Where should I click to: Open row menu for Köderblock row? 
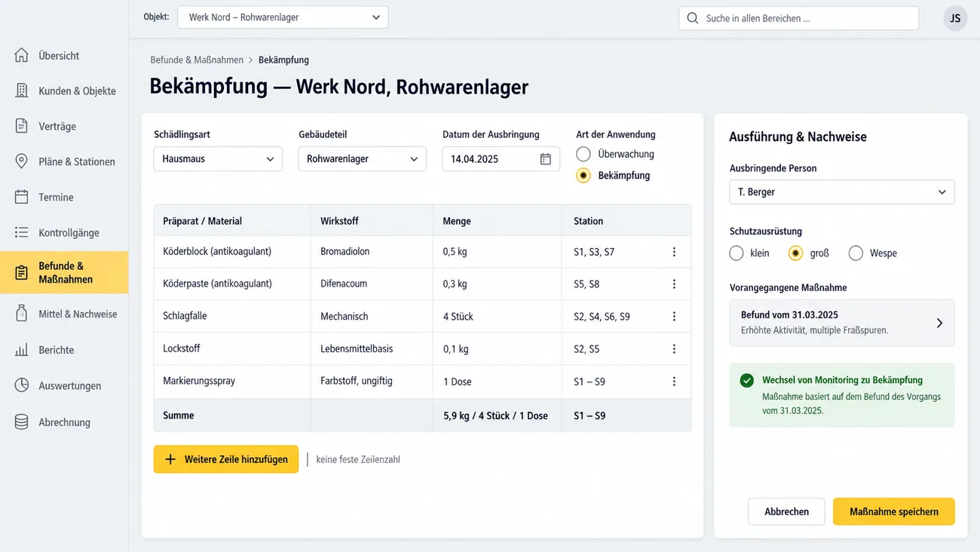point(674,252)
